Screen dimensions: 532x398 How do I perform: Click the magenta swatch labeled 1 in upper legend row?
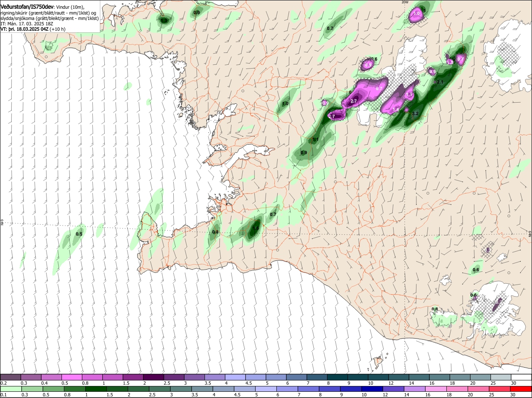point(113,377)
